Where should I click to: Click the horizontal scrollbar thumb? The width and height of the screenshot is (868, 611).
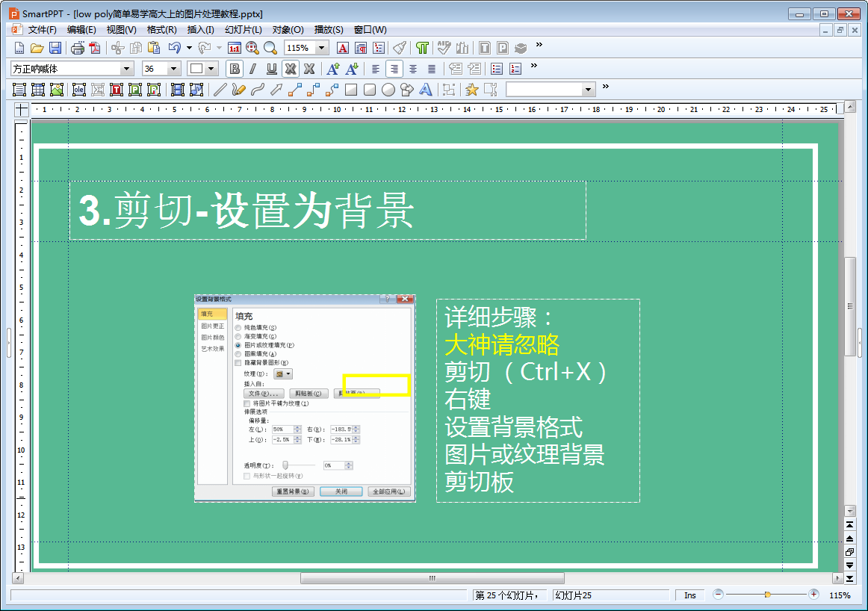click(x=433, y=578)
